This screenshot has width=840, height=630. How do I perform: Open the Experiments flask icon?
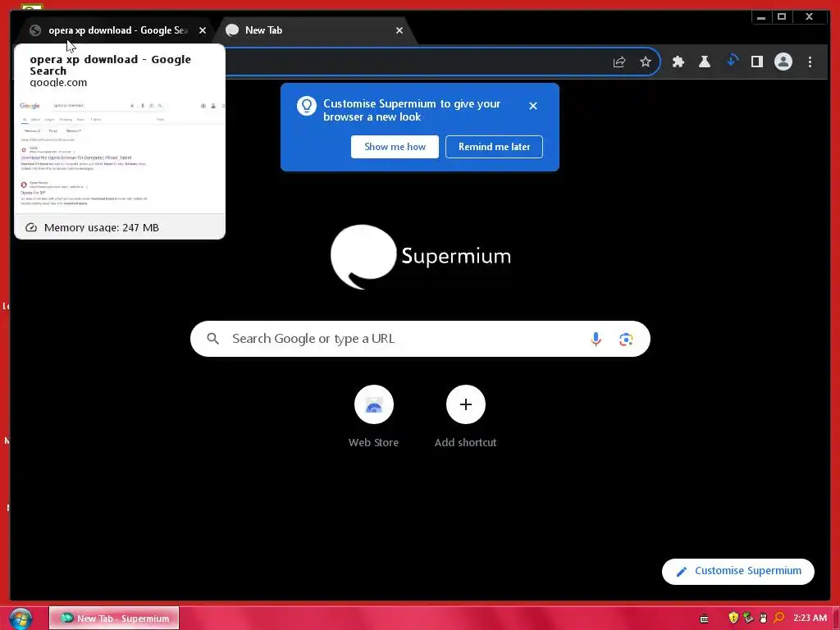pos(705,62)
